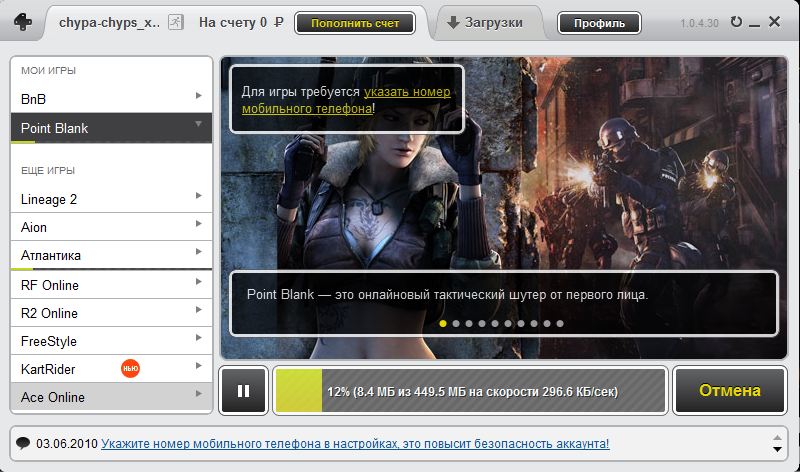Select the first slideshow dot
The height and width of the screenshot is (472, 800).
(443, 324)
